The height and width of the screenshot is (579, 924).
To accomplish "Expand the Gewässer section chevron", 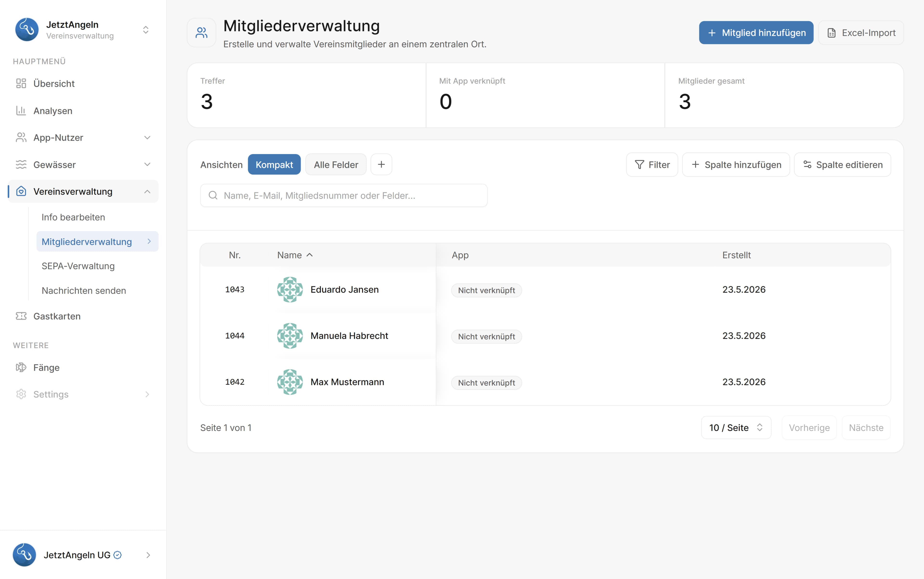I will (147, 165).
